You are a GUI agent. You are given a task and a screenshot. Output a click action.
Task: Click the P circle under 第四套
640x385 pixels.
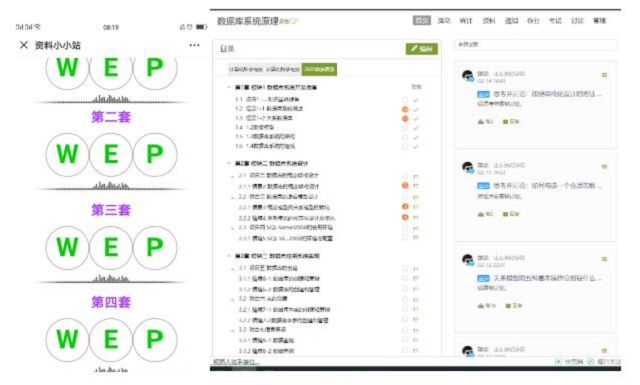[x=155, y=340]
